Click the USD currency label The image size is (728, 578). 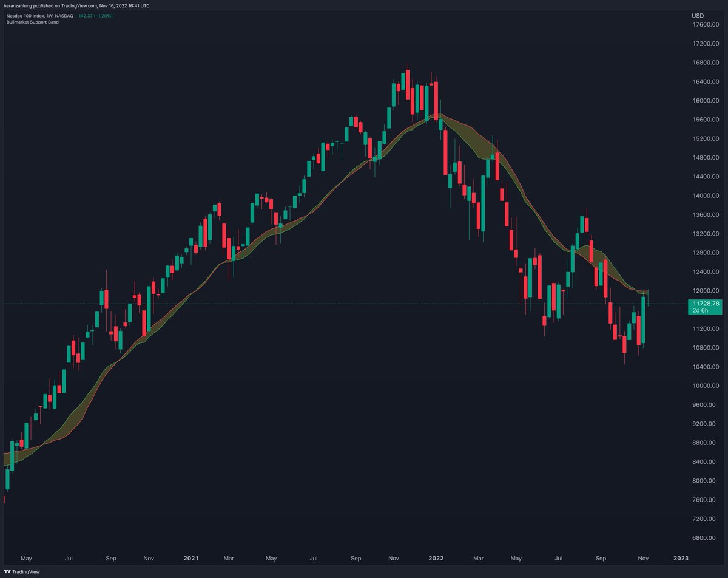point(698,15)
